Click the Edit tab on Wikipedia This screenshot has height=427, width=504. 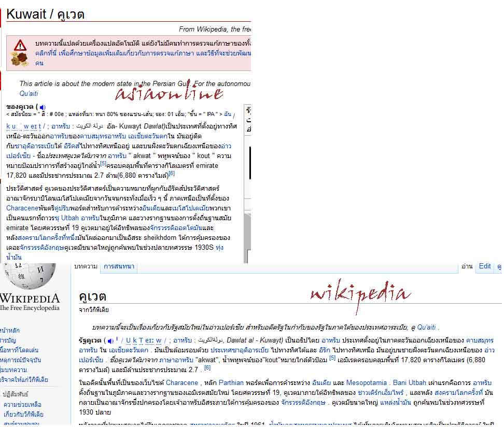pyautogui.click(x=485, y=266)
